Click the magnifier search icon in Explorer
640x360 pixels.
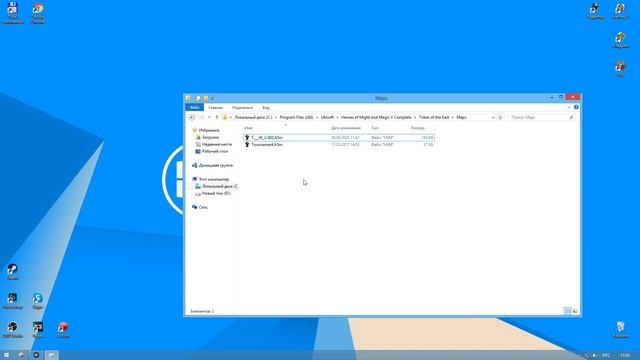pos(571,118)
